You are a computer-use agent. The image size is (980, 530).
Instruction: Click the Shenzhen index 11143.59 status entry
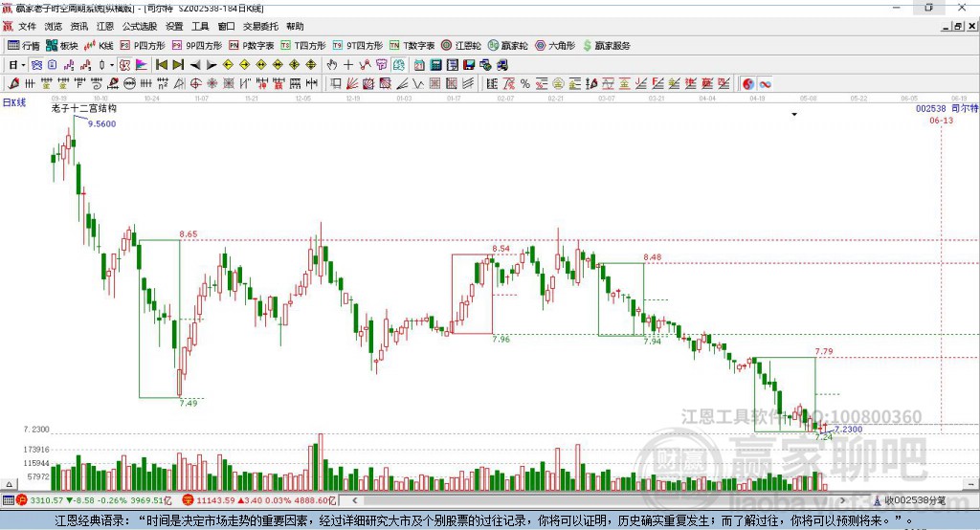tap(259, 500)
